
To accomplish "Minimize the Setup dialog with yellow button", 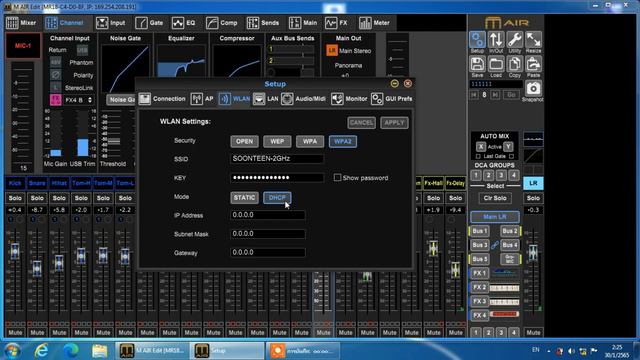I will coord(394,83).
